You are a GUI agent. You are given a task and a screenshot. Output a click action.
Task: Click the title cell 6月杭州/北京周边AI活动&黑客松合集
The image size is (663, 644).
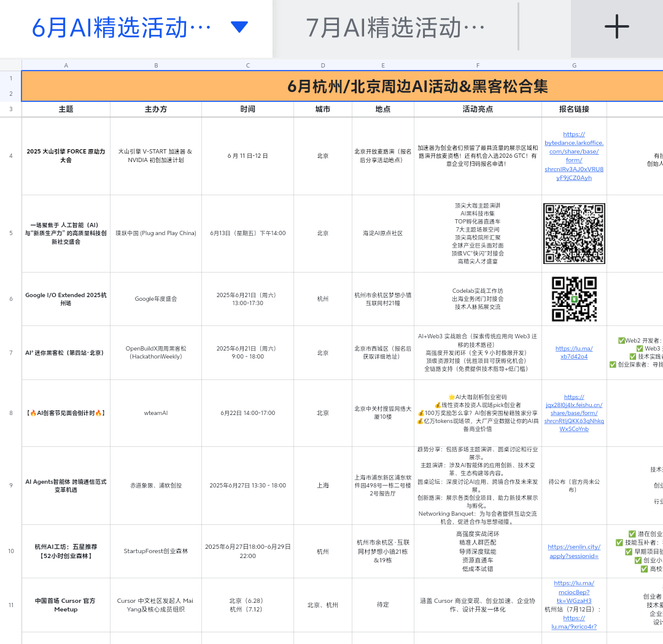click(417, 87)
